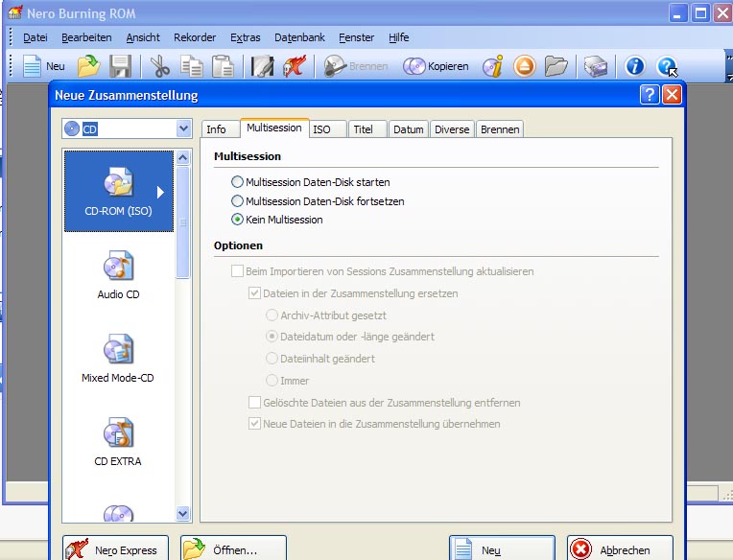Select Dateidatum oder -länge geändert option
The image size is (733, 560).
click(272, 337)
